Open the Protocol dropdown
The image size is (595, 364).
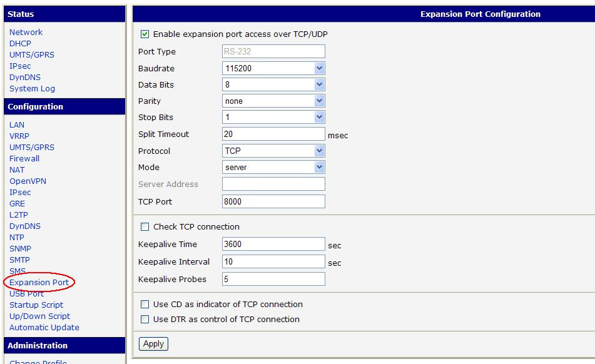273,151
